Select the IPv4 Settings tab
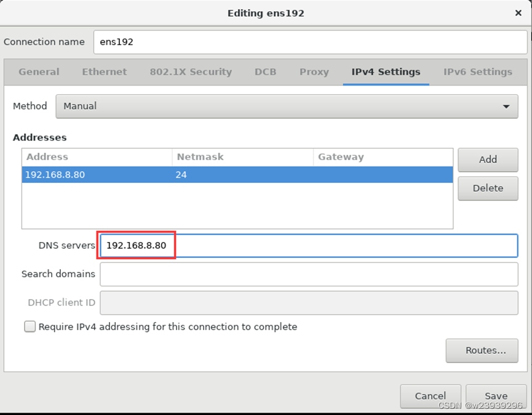Image resolution: width=532 pixels, height=415 pixels. [x=386, y=72]
